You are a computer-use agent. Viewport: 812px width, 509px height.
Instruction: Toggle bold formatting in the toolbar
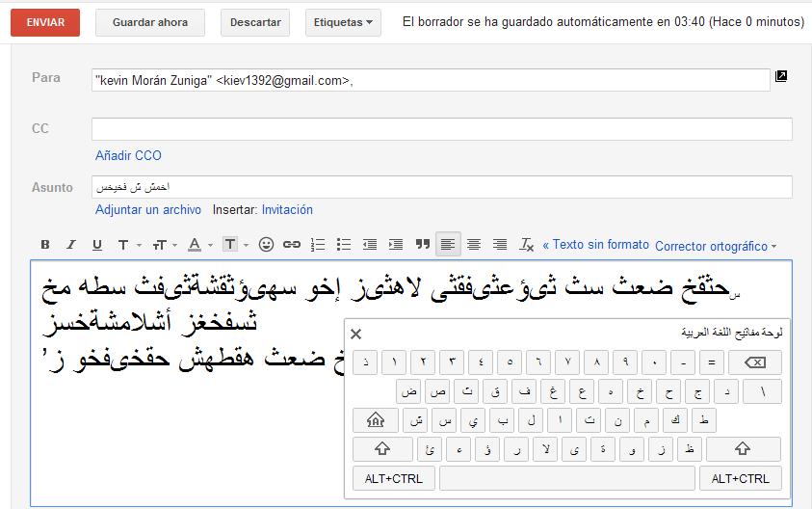[x=44, y=245]
